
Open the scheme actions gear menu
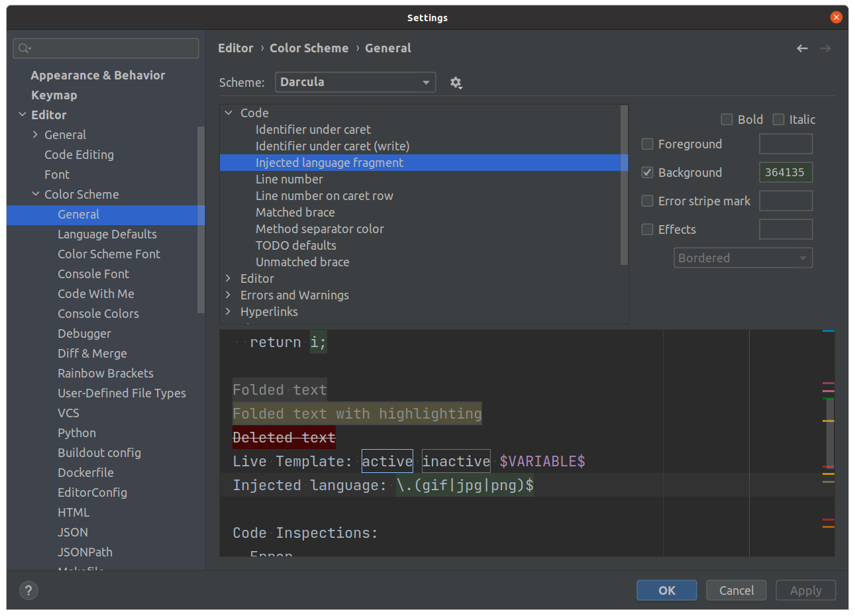pos(456,83)
